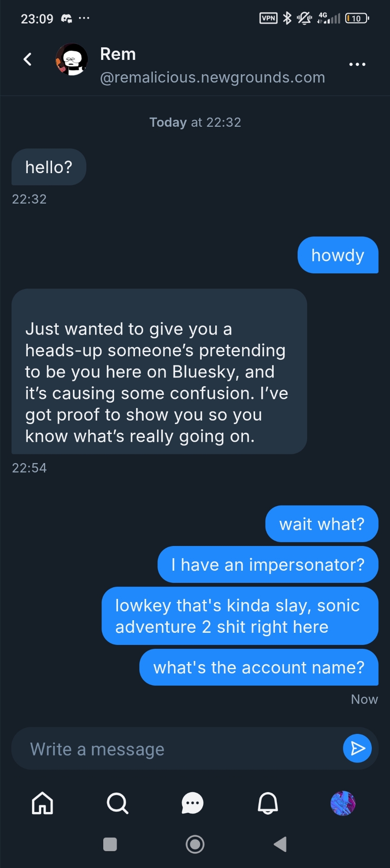Image resolution: width=390 pixels, height=868 pixels.
Task: Tap the "hello?" message bubble
Action: tap(49, 167)
